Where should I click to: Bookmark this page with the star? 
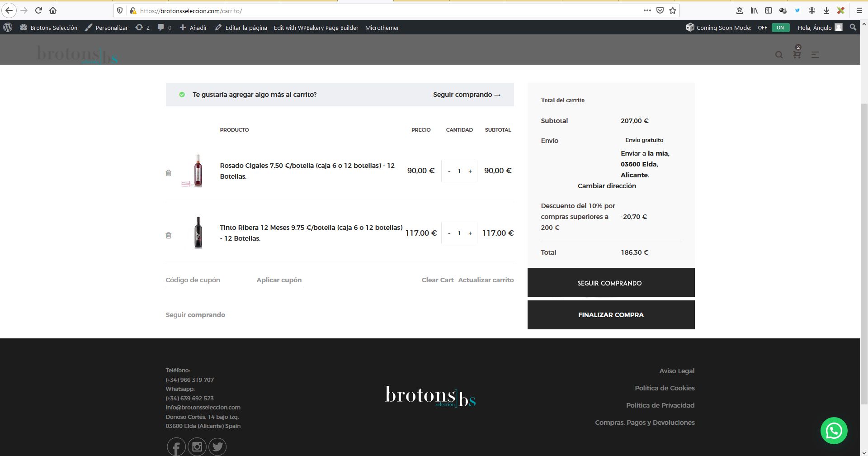[x=673, y=10]
